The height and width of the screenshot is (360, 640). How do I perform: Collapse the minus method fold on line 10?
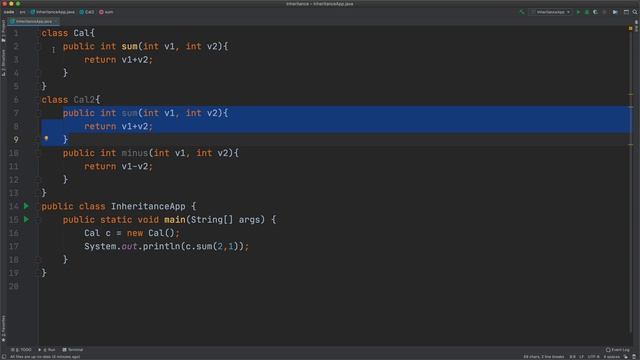pos(38,153)
